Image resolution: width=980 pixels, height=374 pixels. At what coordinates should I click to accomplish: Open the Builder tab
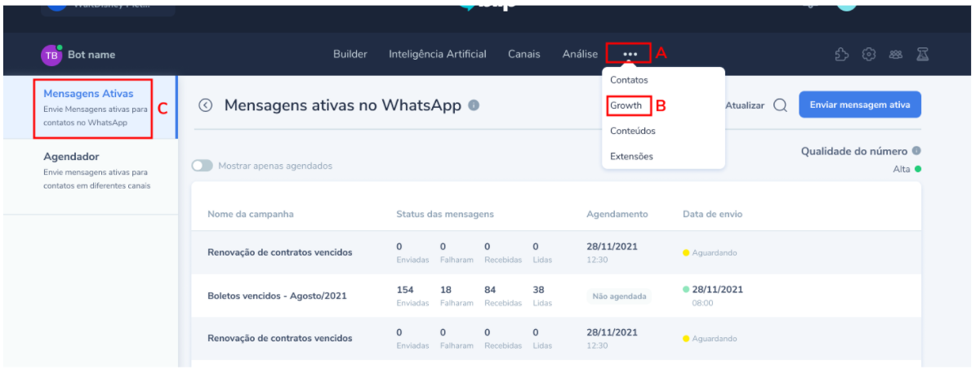click(350, 55)
